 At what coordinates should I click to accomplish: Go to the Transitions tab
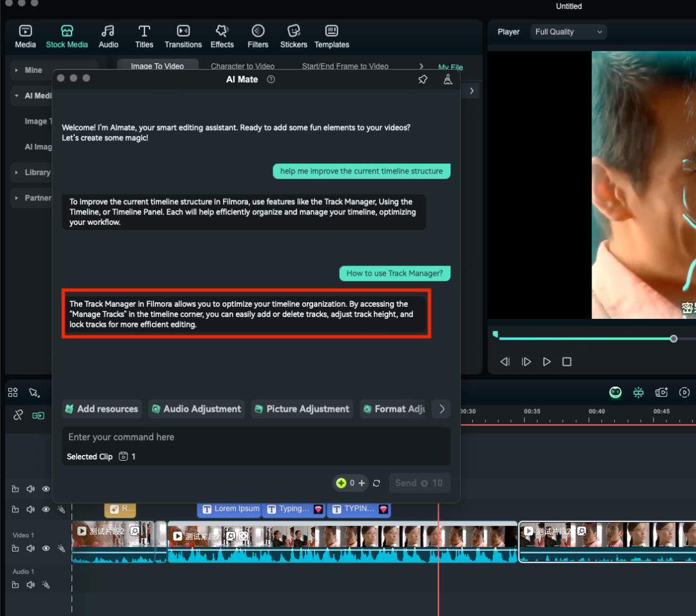point(183,36)
